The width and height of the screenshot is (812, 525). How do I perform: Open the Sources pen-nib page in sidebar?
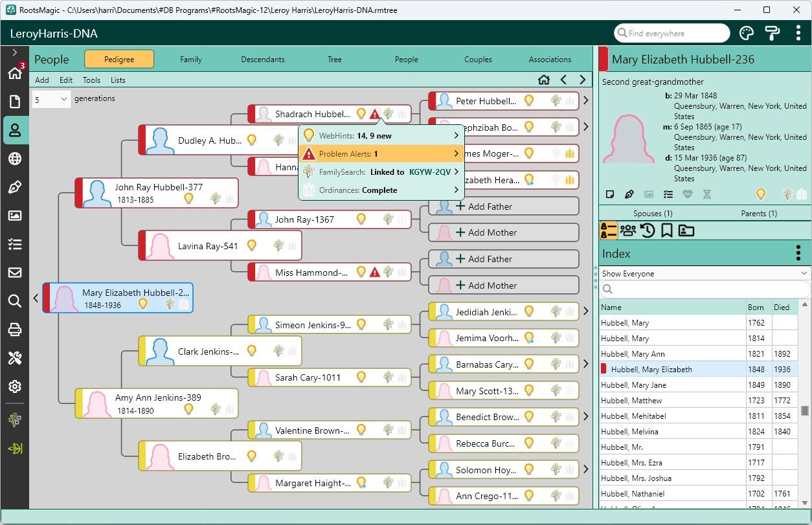click(15, 187)
